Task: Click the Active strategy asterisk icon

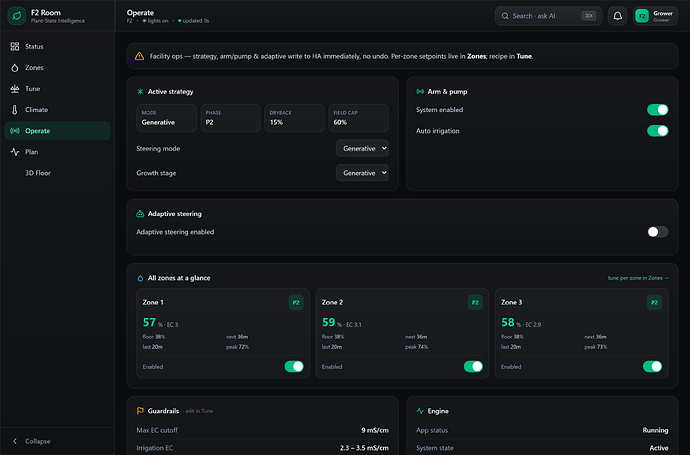Action: pyautogui.click(x=140, y=92)
